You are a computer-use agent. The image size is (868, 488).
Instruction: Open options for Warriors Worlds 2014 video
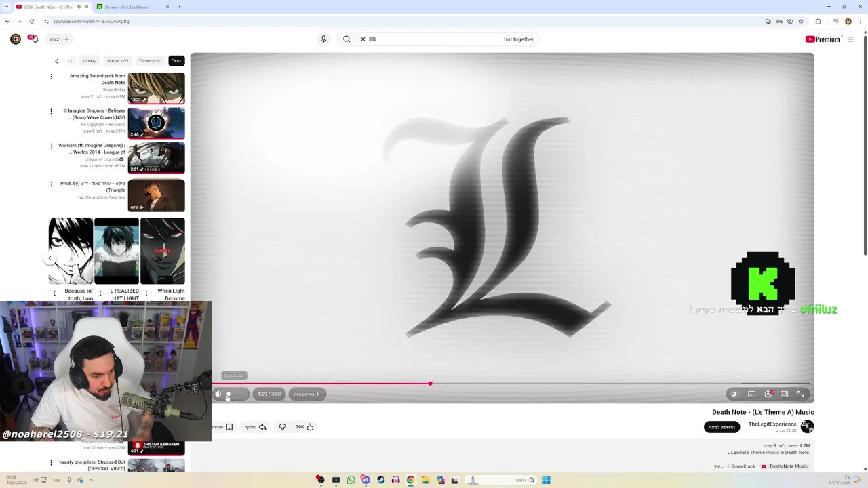click(x=51, y=146)
